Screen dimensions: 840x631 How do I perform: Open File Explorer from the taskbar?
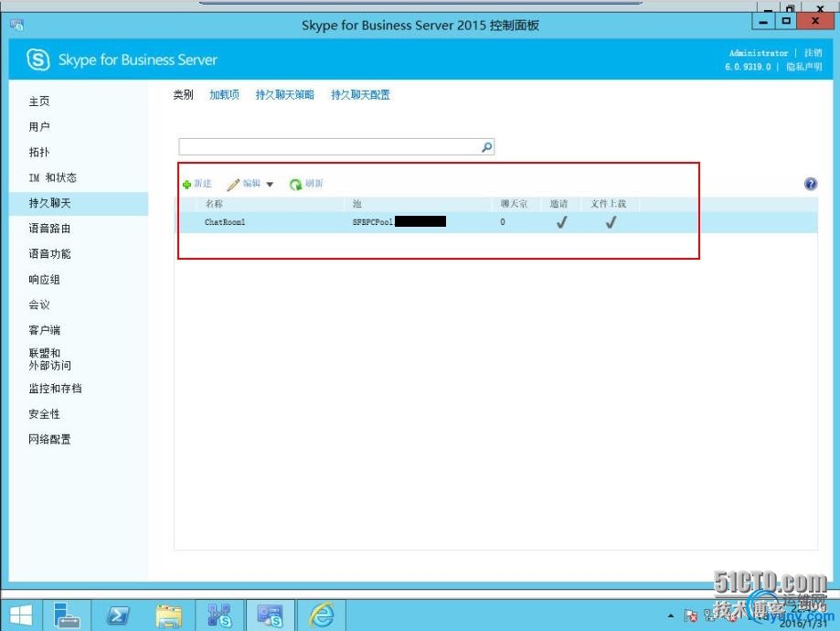pyautogui.click(x=168, y=615)
